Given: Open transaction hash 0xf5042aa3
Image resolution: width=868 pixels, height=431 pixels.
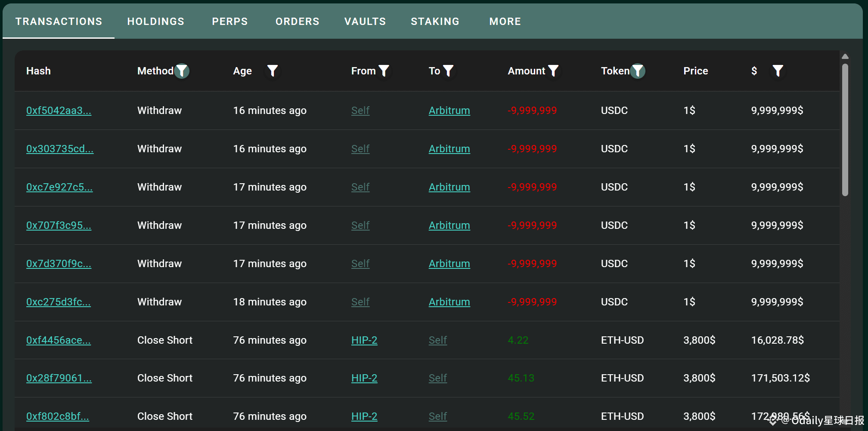Looking at the screenshot, I should pos(59,111).
